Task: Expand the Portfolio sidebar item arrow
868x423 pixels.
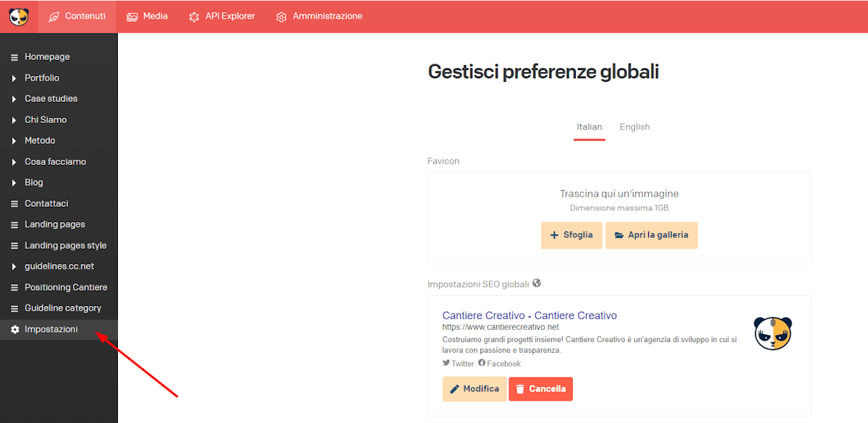Action: click(x=14, y=78)
